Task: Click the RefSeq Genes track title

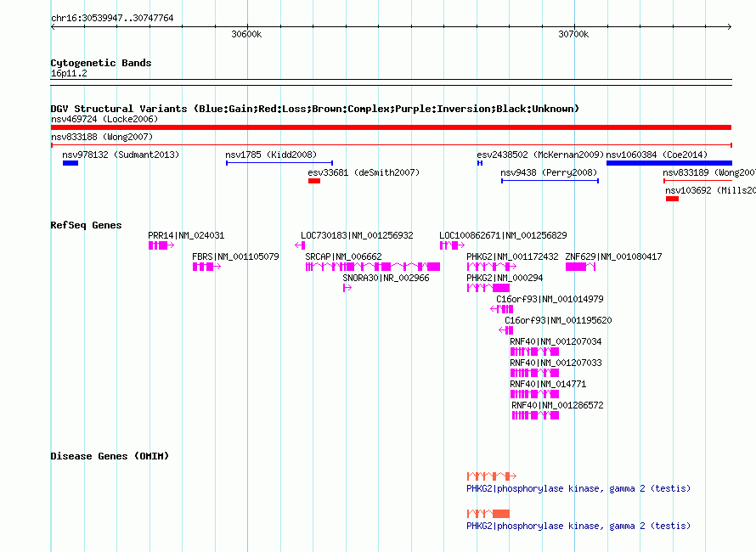Action: [x=86, y=225]
